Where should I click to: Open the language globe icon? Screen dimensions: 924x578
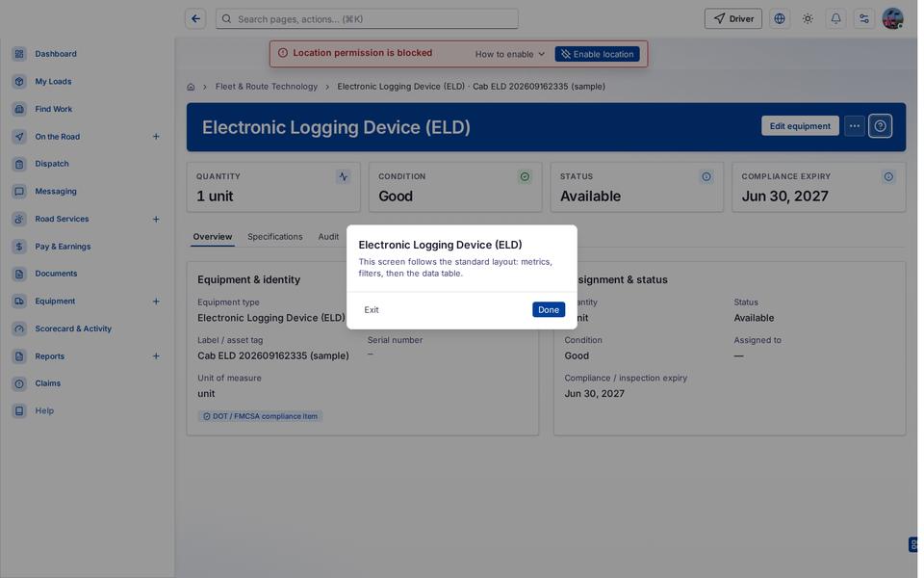pos(780,19)
